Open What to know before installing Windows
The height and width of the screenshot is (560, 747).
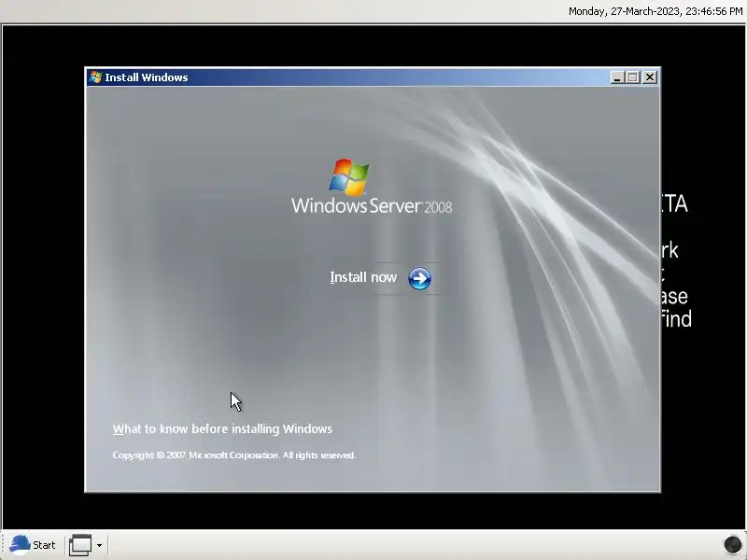222,428
